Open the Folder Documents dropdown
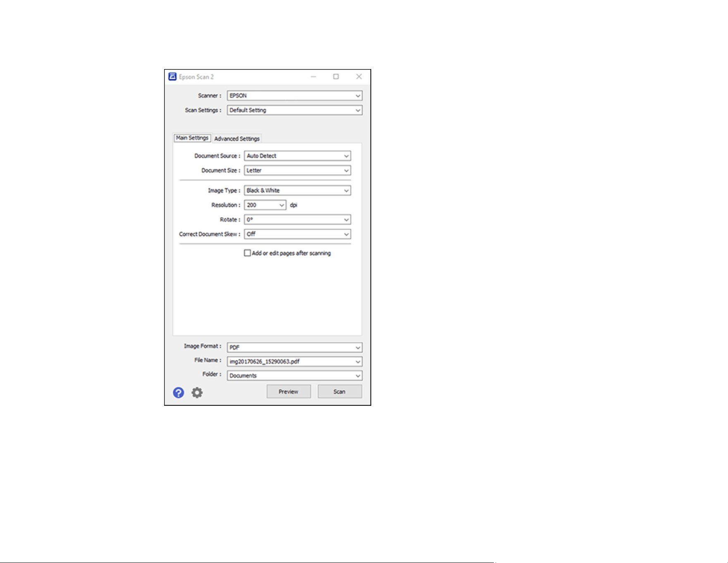Screen dimensions: 728x563 (295, 375)
